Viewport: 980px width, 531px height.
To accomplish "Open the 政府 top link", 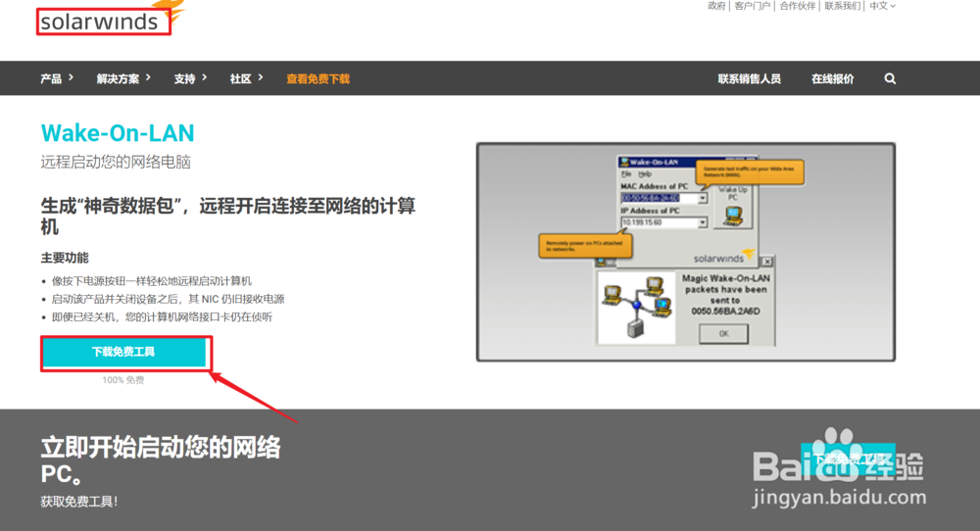I will [716, 6].
